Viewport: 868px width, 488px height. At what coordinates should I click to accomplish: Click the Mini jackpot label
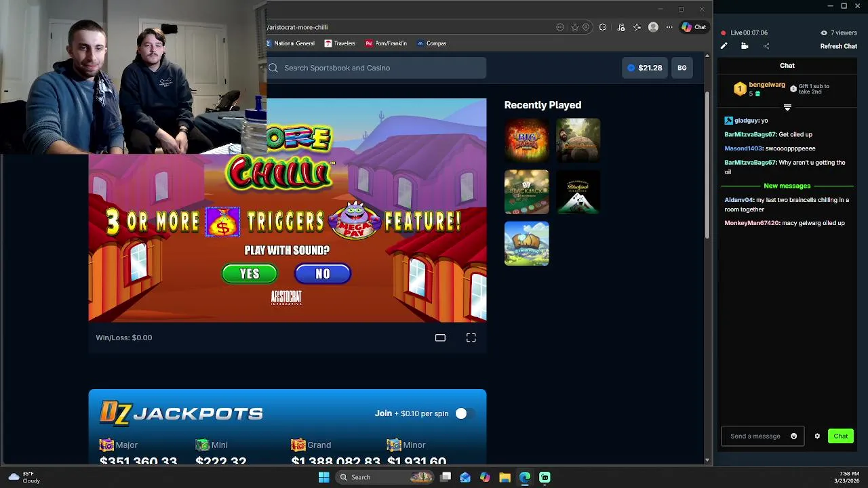pyautogui.click(x=219, y=445)
